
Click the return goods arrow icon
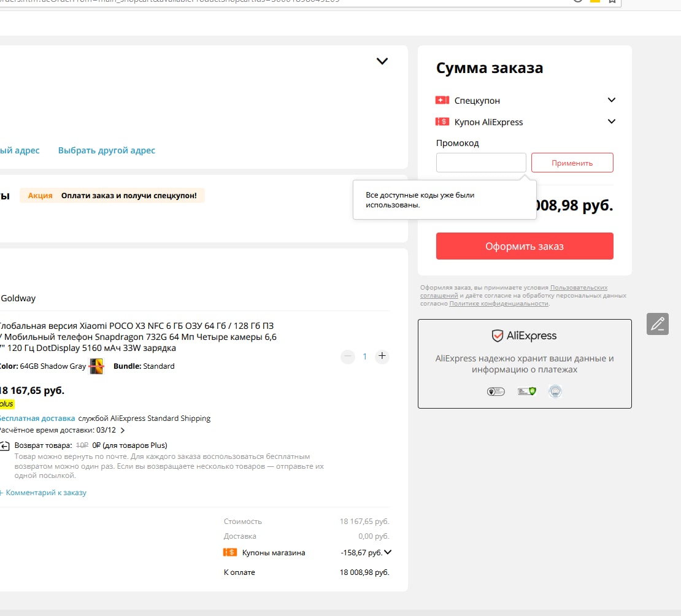5,445
